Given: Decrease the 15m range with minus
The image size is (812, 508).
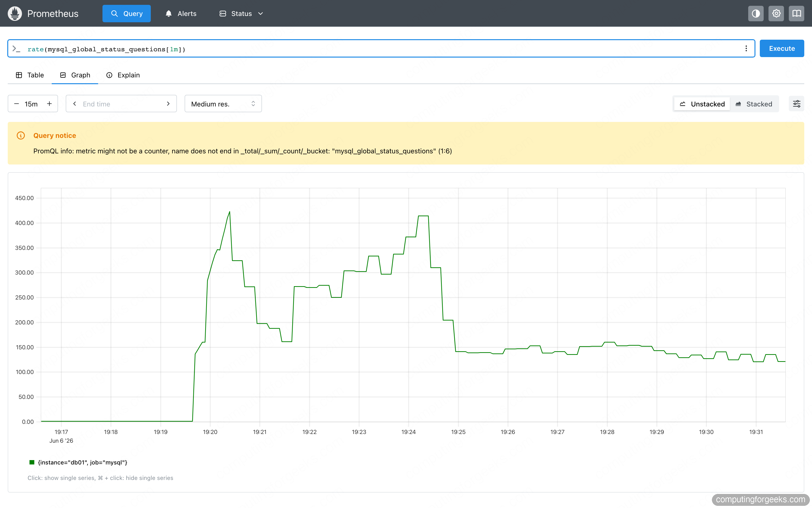Looking at the screenshot, I should click(16, 104).
